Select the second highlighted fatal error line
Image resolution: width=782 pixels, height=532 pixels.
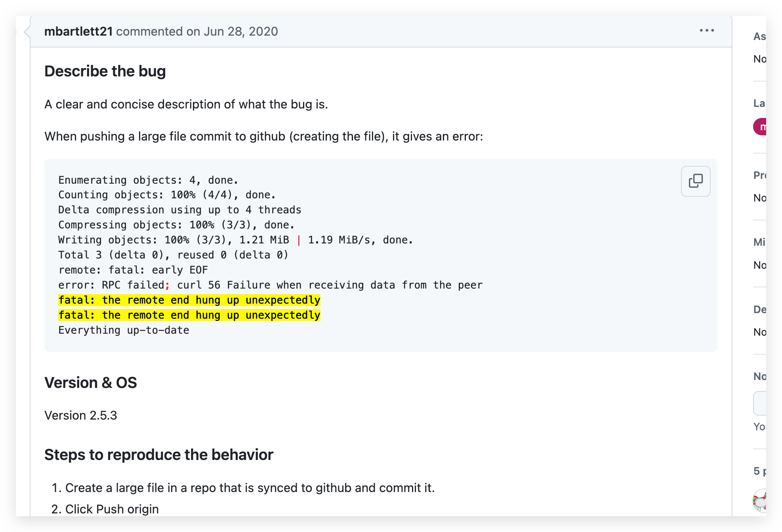pyautogui.click(x=189, y=315)
